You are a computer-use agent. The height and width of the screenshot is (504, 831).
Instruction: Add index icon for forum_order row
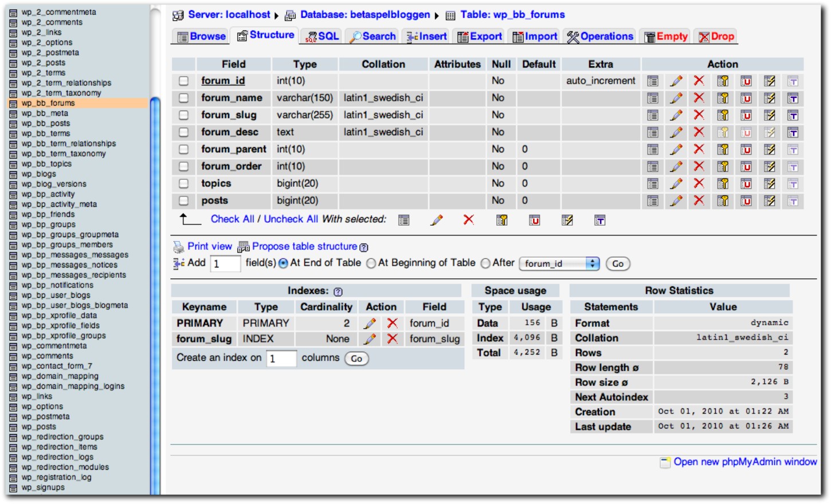click(x=770, y=167)
